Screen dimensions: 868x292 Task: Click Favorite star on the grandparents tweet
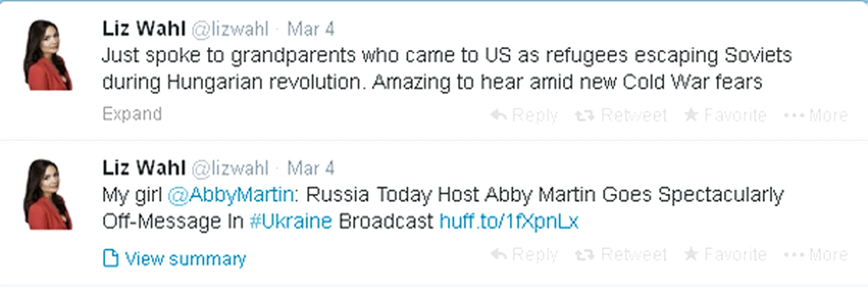691,114
